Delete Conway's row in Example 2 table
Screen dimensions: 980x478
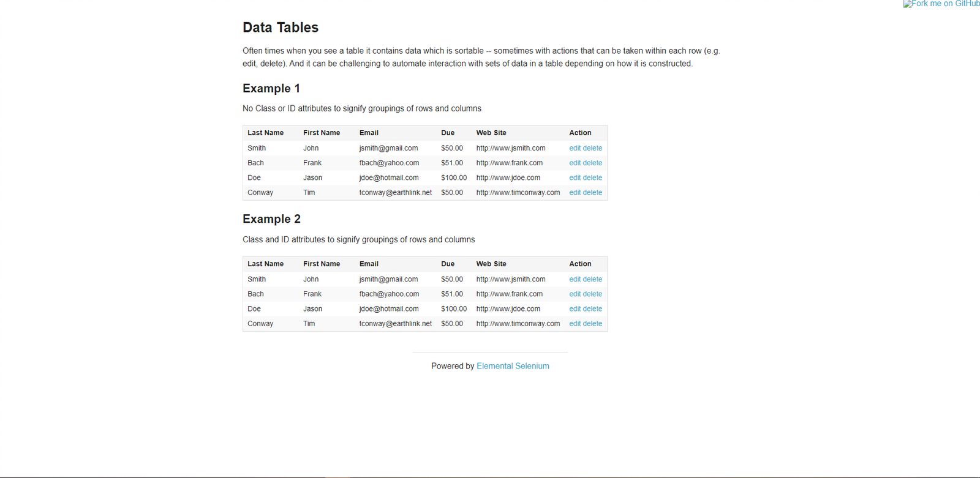[592, 323]
